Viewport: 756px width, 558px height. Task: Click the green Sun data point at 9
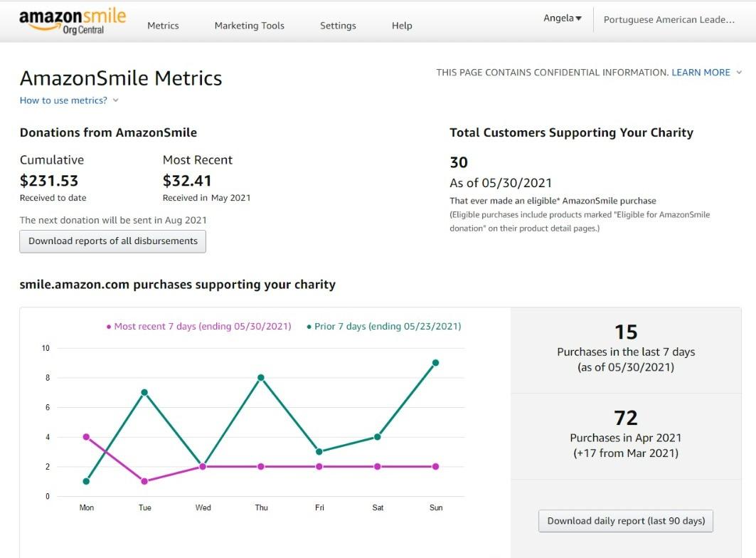click(x=436, y=363)
